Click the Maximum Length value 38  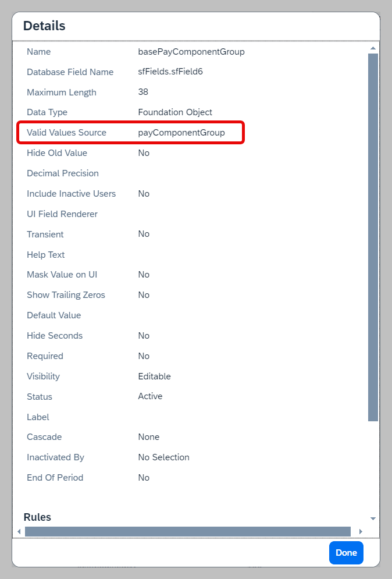(x=143, y=92)
